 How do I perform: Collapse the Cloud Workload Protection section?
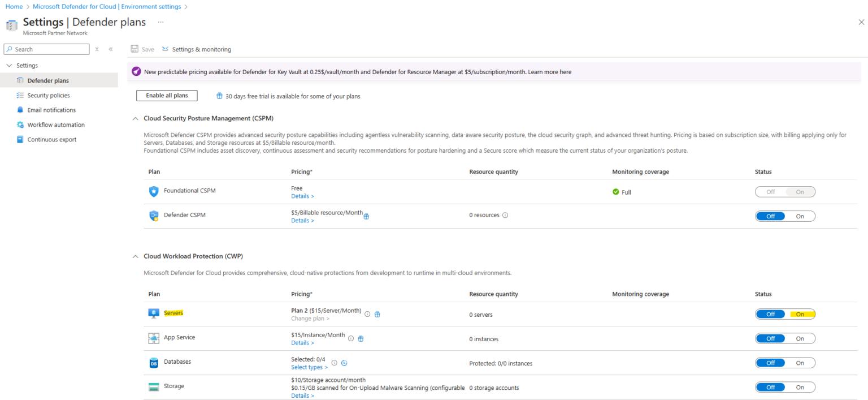135,256
